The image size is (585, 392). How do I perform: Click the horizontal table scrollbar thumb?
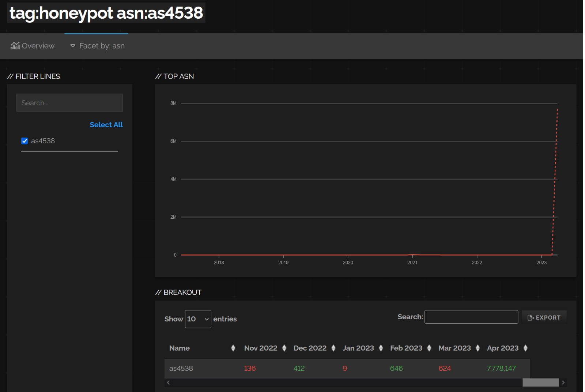point(540,382)
